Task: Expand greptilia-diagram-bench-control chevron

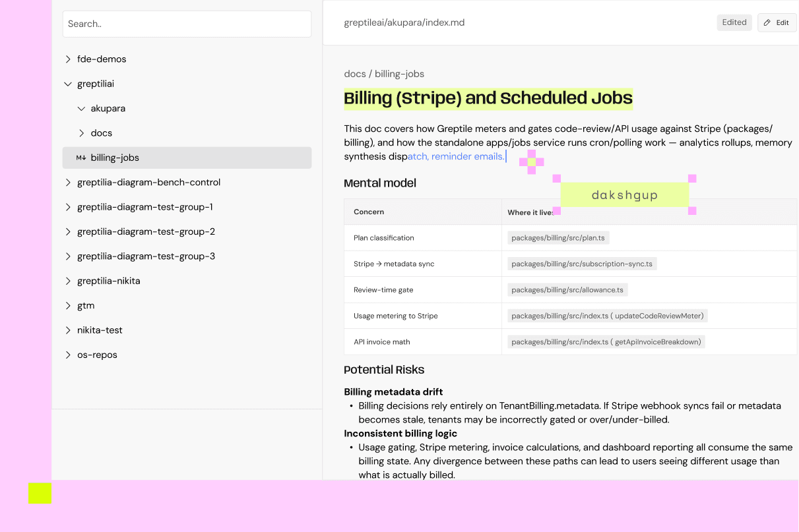Action: 68,183
